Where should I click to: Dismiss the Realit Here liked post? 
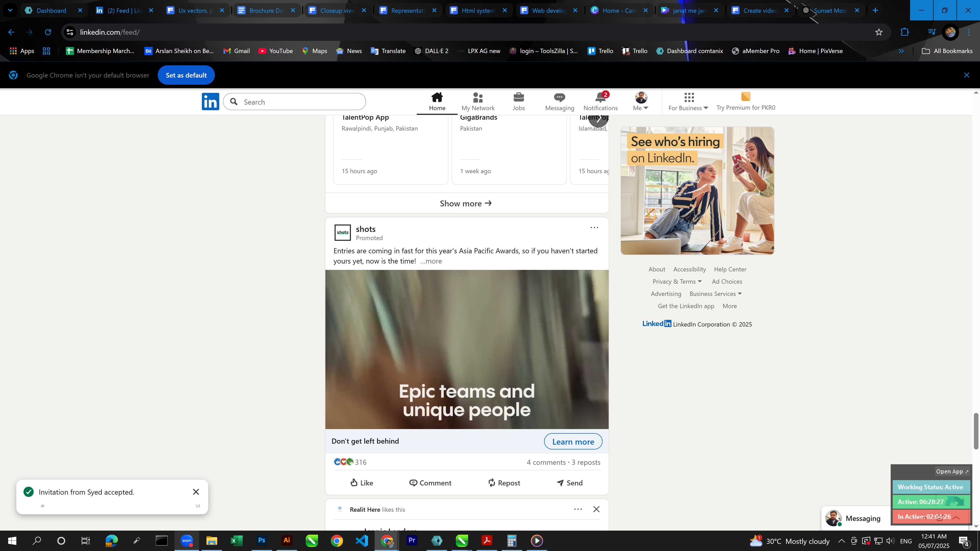click(x=596, y=509)
